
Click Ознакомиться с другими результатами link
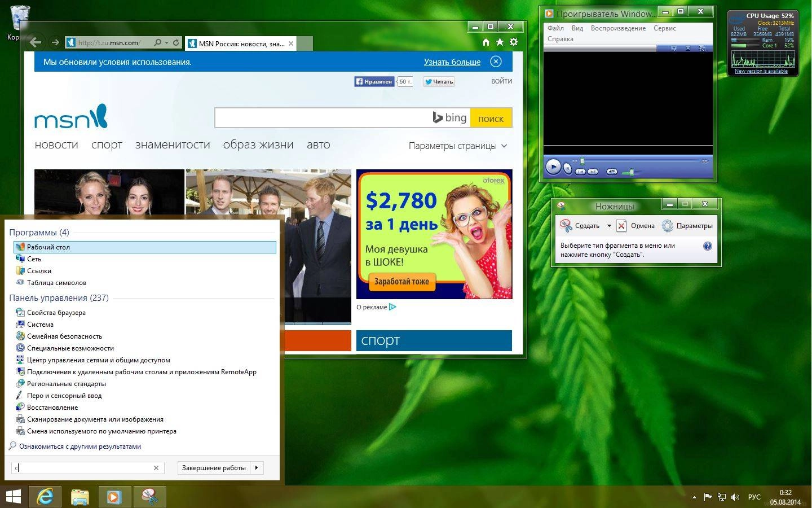coord(80,446)
